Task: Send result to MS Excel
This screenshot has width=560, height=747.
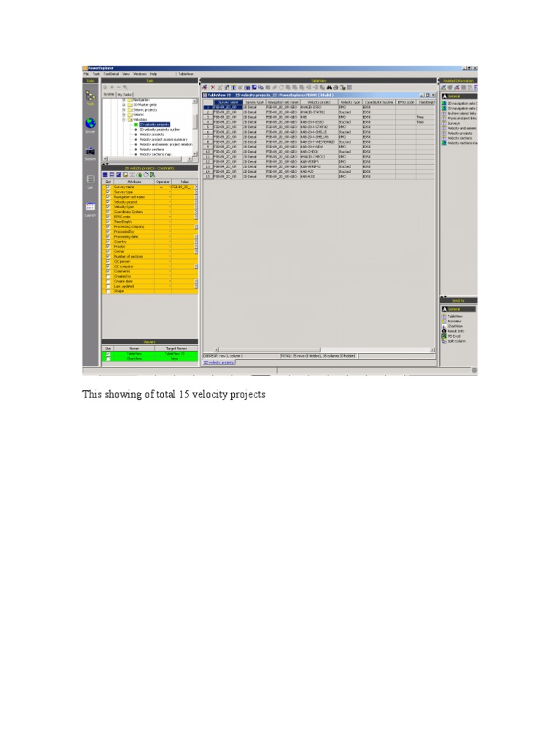Action: point(454,336)
